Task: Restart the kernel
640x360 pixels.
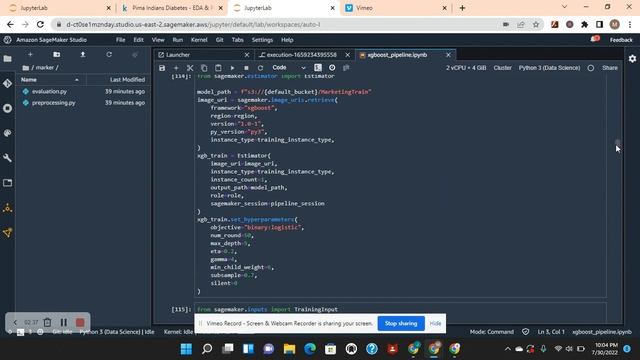Action: (x=260, y=68)
